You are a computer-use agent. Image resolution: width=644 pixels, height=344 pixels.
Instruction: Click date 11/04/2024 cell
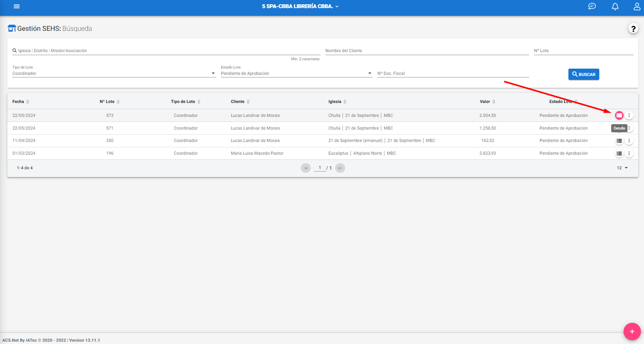(x=24, y=141)
